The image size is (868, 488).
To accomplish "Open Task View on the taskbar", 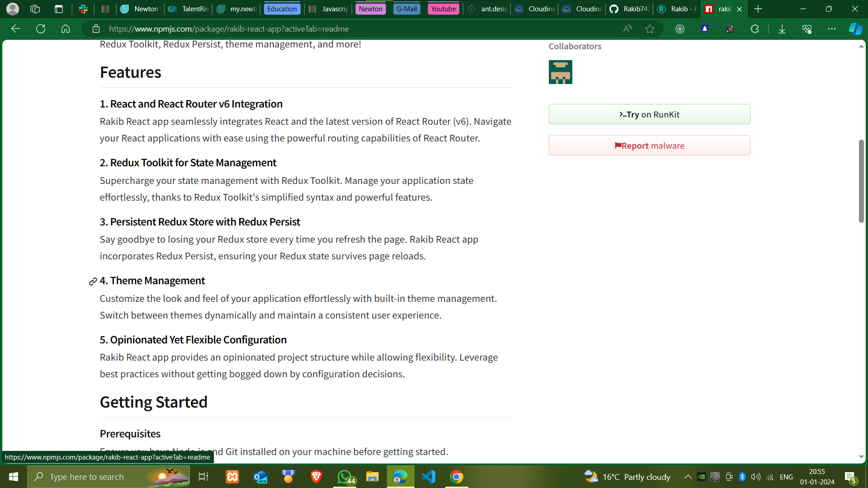I will point(203,477).
